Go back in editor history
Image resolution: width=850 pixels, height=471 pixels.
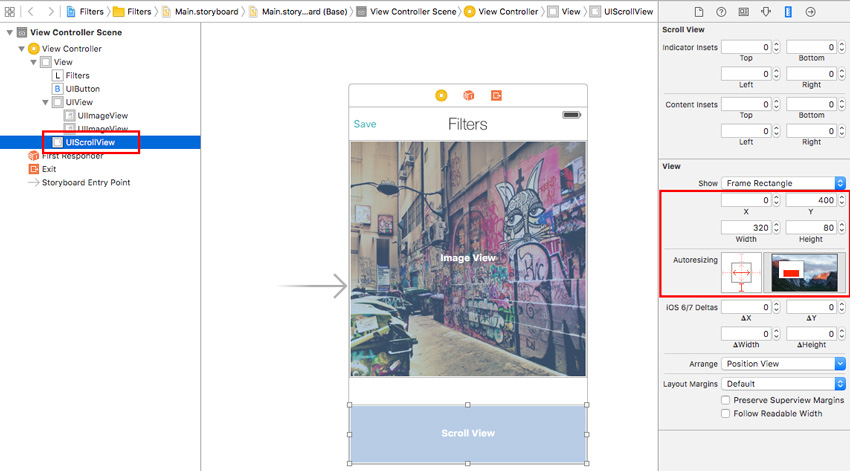31,11
